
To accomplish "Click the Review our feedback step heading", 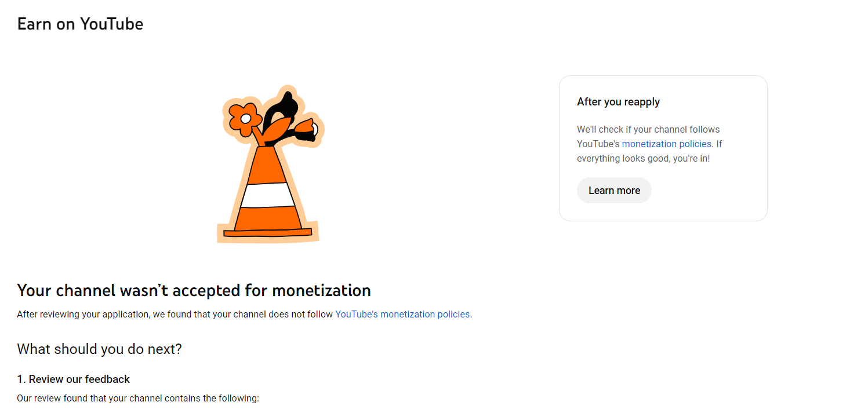I will coord(73,379).
